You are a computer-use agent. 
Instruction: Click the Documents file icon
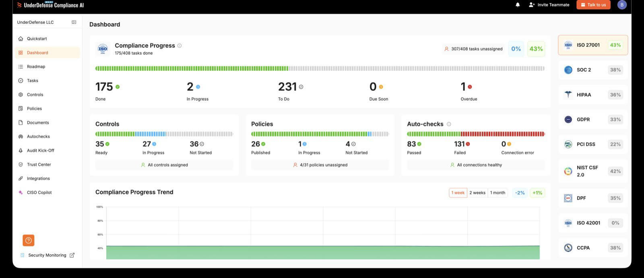21,122
